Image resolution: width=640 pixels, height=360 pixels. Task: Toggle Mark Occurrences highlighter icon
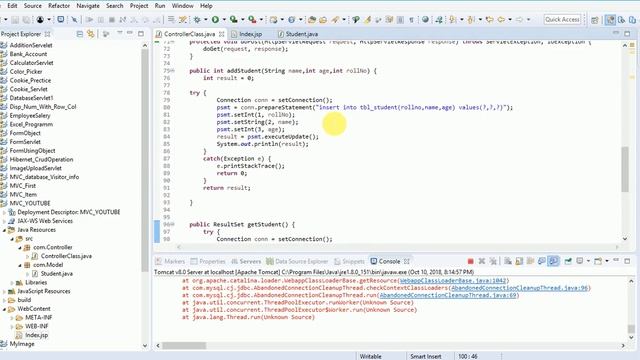(367, 20)
